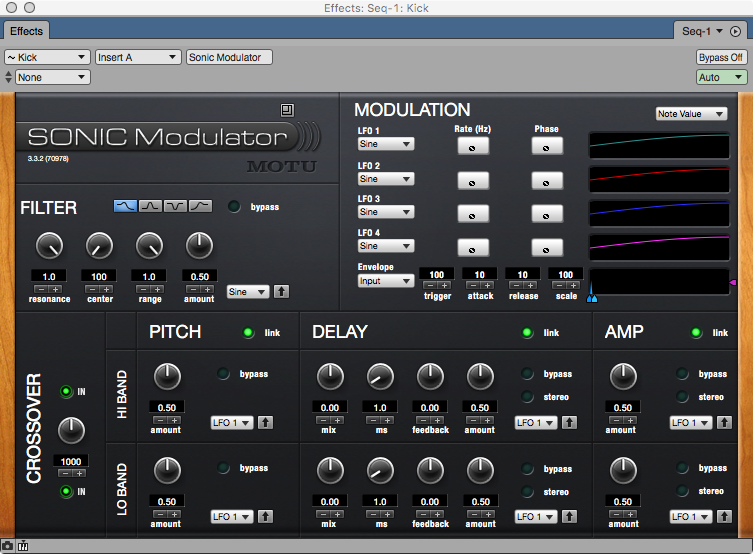This screenshot has height=554, width=753.
Task: Open LFO 2 waveform Sine menu
Action: tap(386, 179)
